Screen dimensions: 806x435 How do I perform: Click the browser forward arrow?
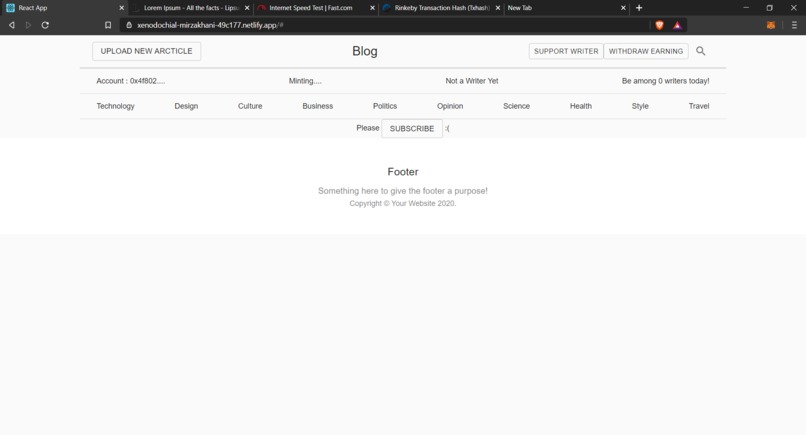click(x=28, y=25)
